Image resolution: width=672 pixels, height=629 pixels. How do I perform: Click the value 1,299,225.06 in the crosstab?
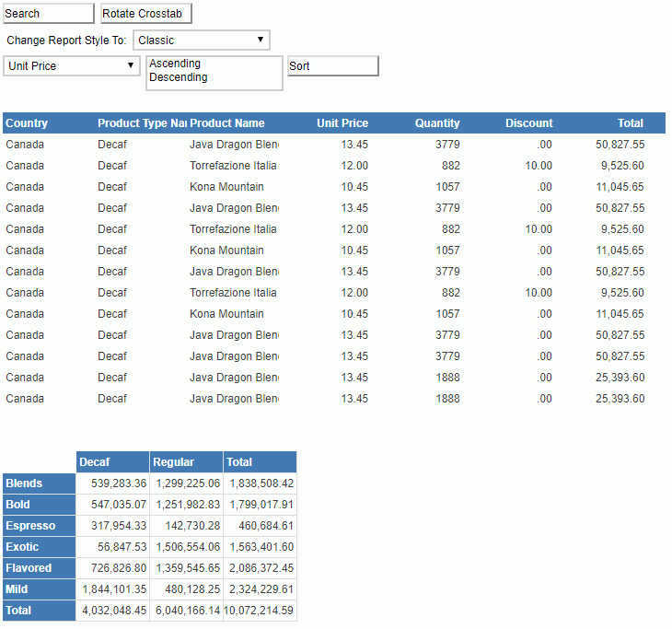click(188, 483)
